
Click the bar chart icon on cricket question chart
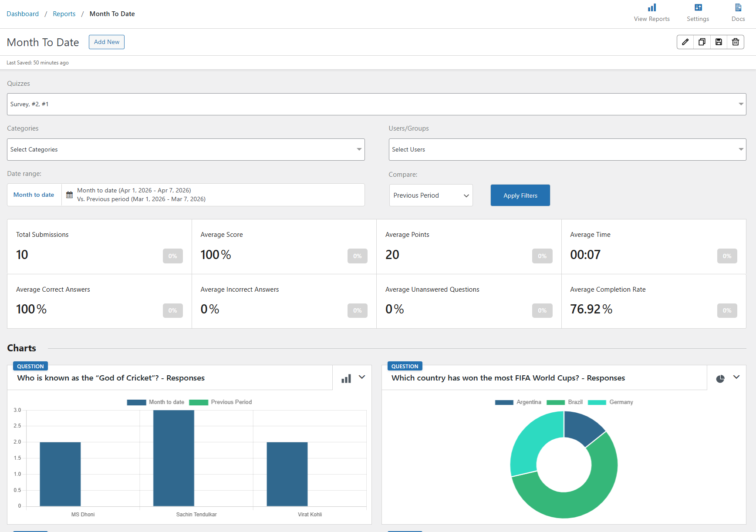coord(346,378)
